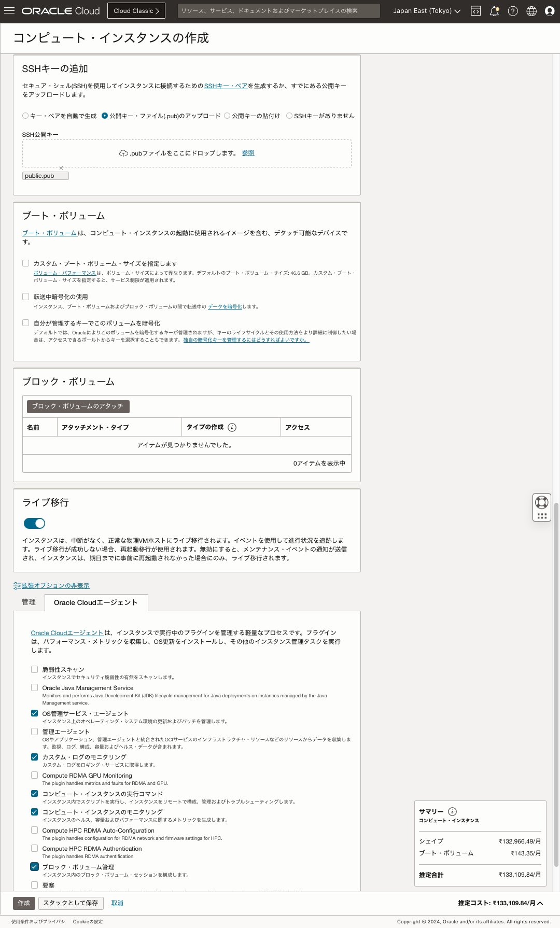Select キー・ペアを自動で生成 radio option
The height and width of the screenshot is (928, 560).
click(25, 116)
